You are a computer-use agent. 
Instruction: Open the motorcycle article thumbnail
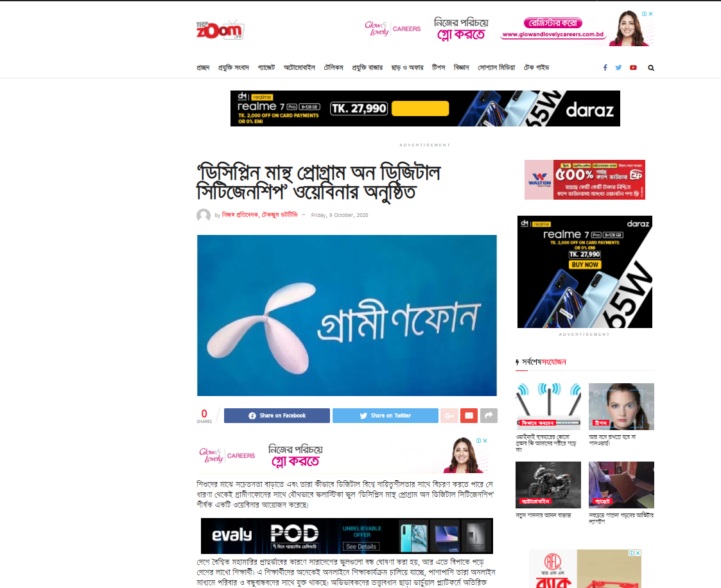(x=548, y=485)
